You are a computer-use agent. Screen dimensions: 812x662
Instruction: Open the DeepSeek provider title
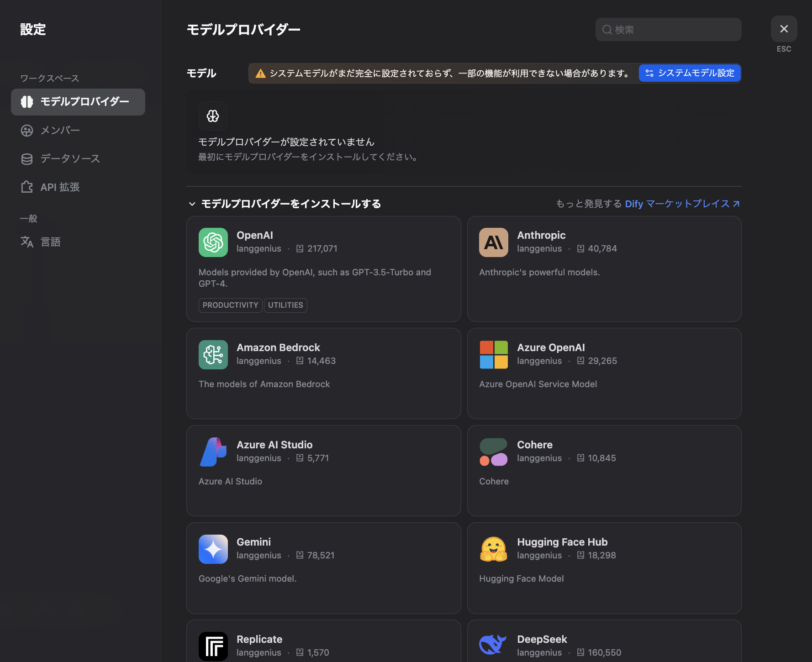[x=542, y=639]
